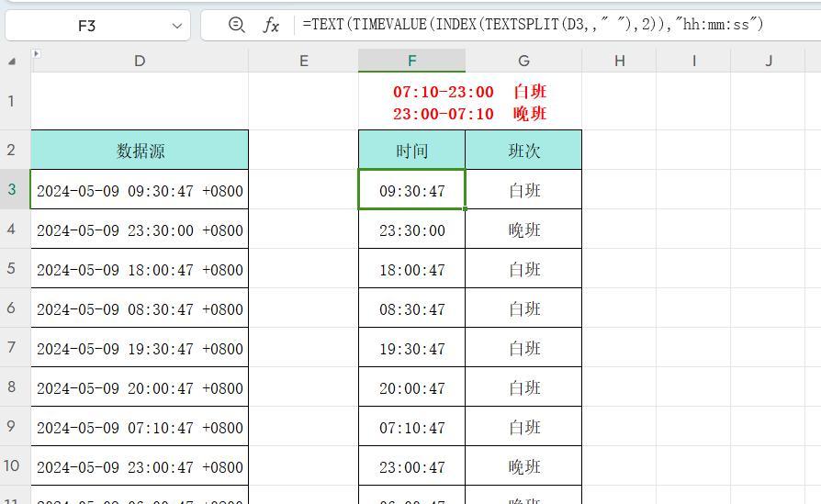Select column H header
Viewport: 821px width, 504px height.
(x=619, y=61)
